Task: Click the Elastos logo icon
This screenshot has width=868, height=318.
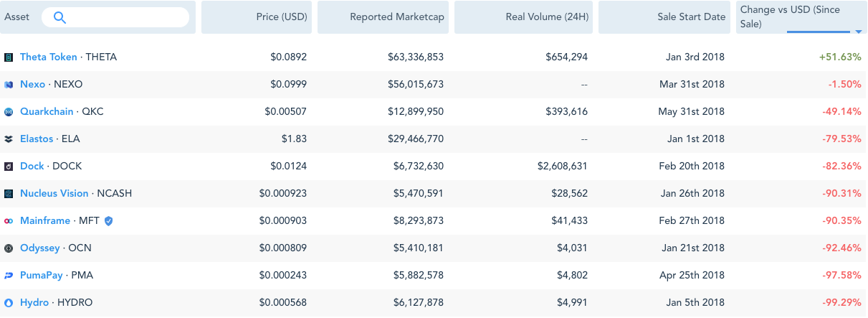Action: tap(9, 139)
